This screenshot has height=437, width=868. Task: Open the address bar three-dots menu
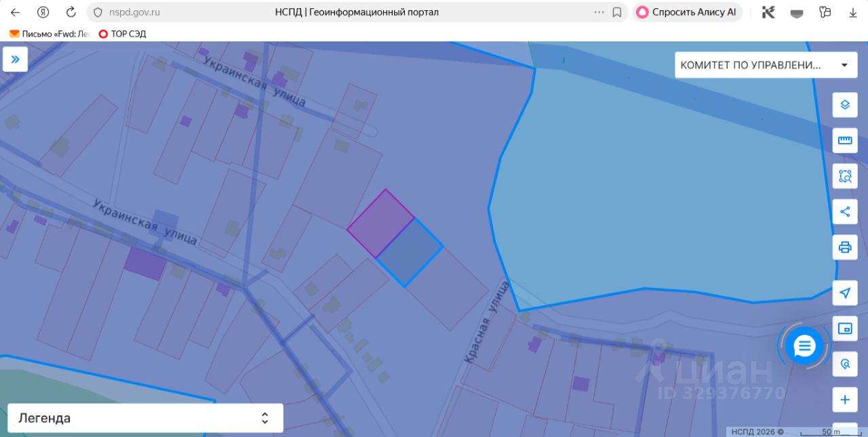point(599,12)
